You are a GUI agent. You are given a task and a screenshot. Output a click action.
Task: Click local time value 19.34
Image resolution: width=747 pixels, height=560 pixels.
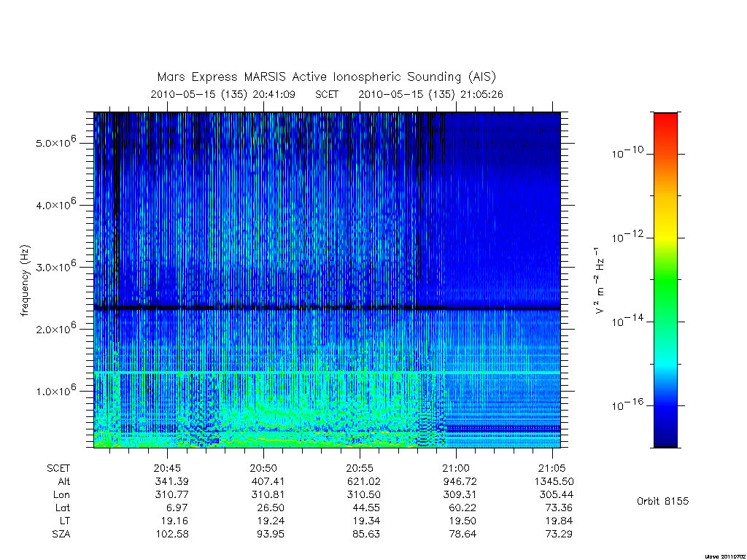pyautogui.click(x=367, y=521)
